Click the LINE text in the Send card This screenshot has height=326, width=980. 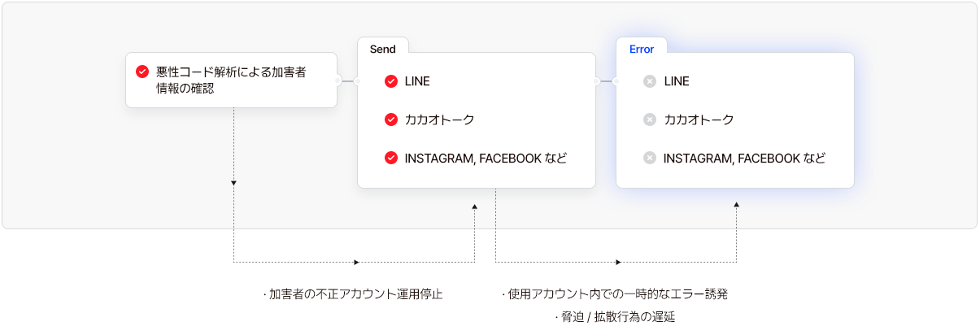click(x=417, y=81)
